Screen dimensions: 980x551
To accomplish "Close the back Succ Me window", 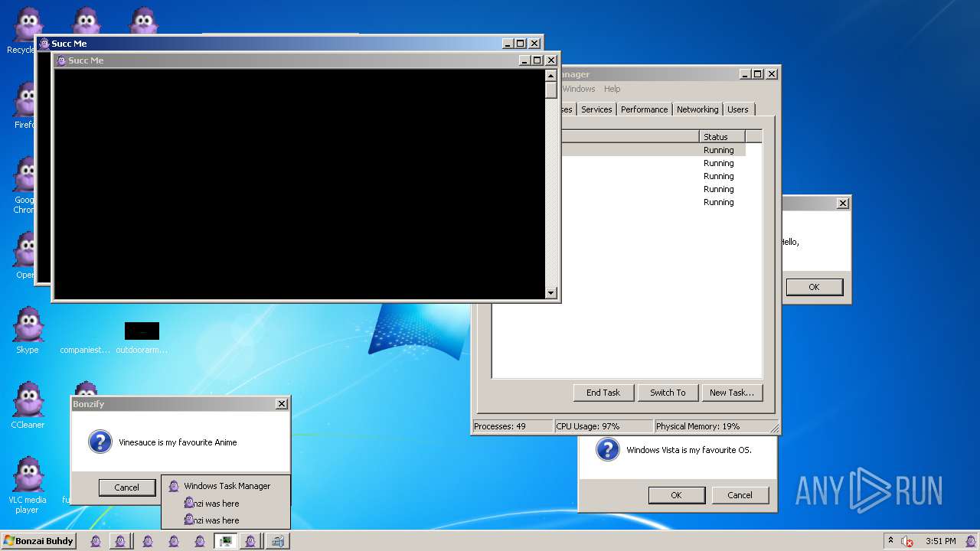I will pos(534,44).
